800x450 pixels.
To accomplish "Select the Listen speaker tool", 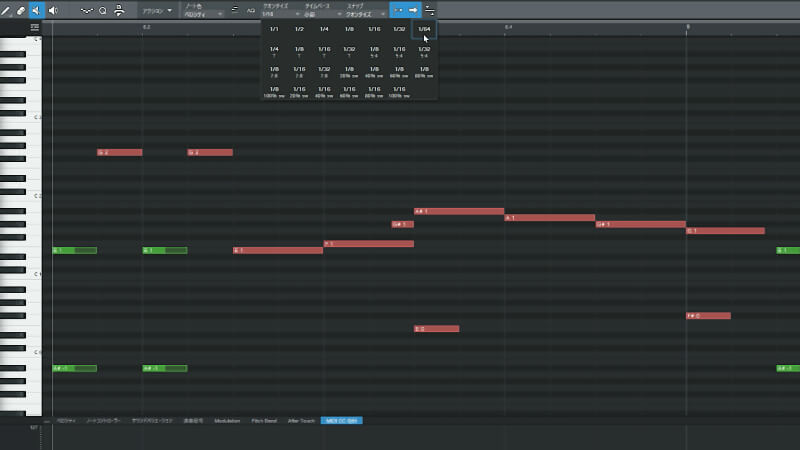I will [x=53, y=10].
